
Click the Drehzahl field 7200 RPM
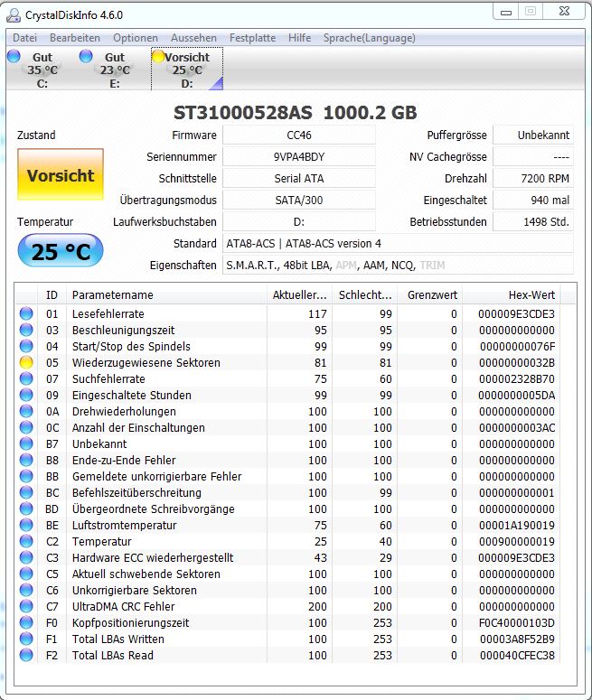pos(533,178)
